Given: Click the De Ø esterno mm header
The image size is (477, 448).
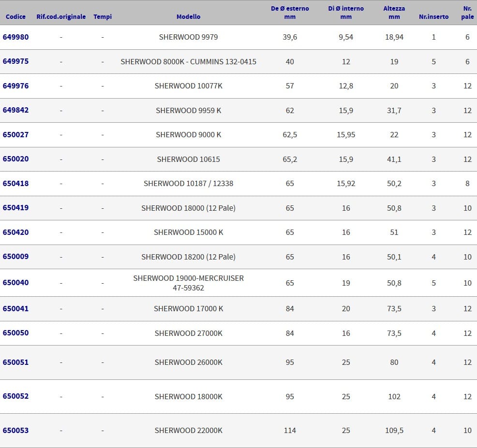Looking at the screenshot, I should [290, 13].
